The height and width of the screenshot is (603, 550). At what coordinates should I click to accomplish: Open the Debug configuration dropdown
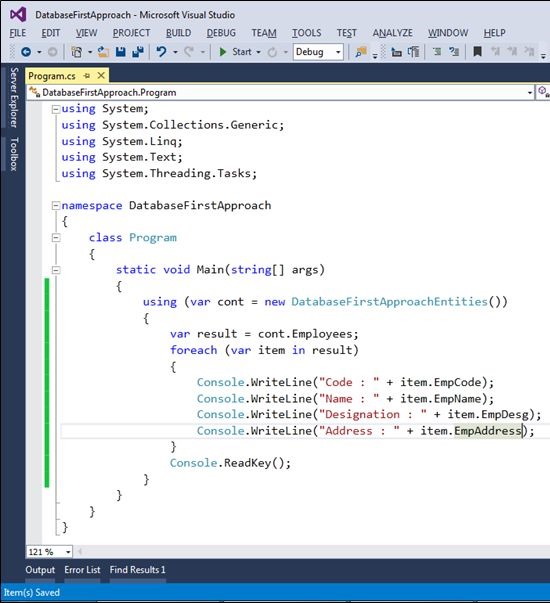318,52
